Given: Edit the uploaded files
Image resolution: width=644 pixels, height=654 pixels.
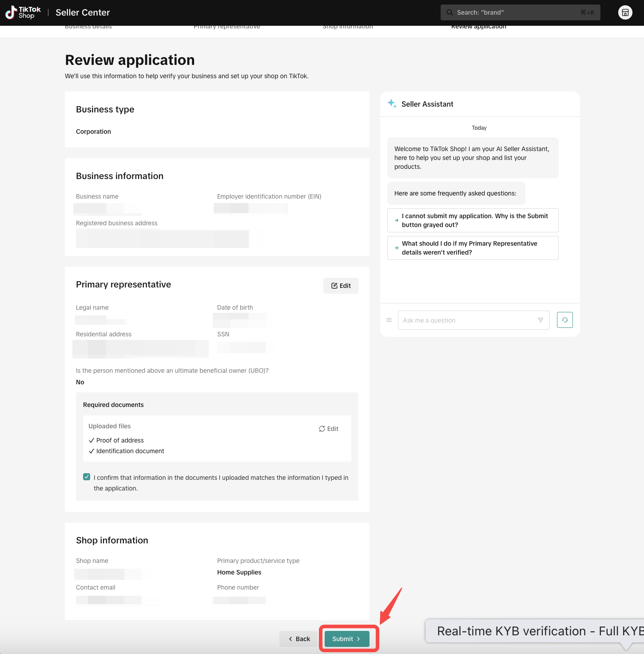Looking at the screenshot, I should coord(329,429).
